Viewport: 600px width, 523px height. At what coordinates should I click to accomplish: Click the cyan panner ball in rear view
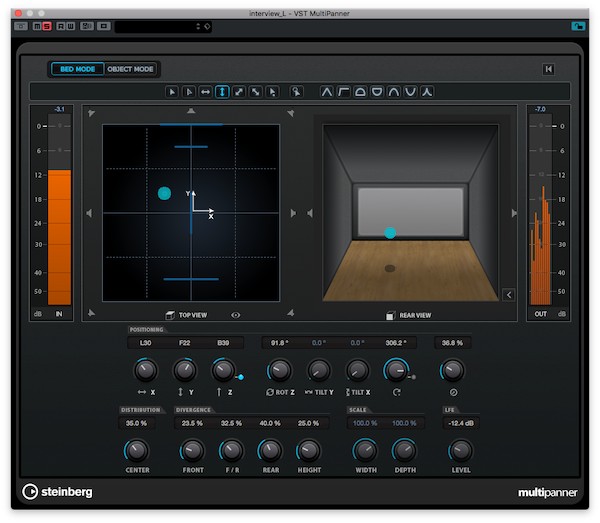click(390, 233)
